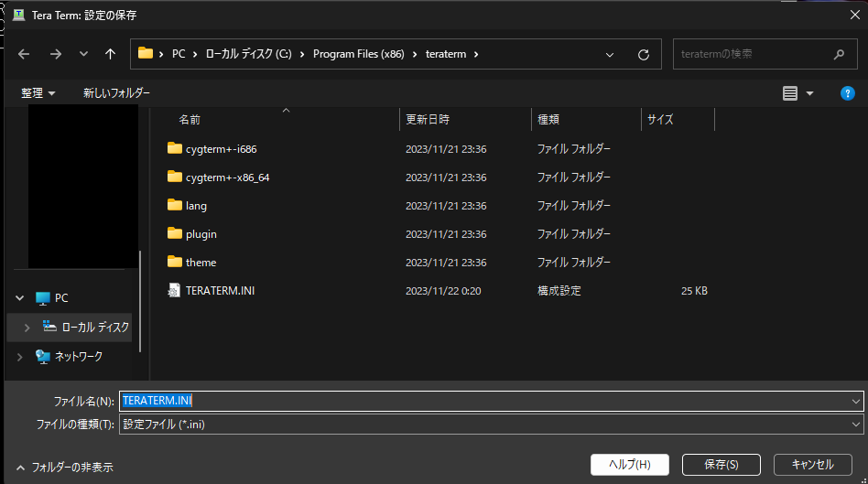Expand the ローカル ディスク tree node
868x484 pixels.
[27, 328]
